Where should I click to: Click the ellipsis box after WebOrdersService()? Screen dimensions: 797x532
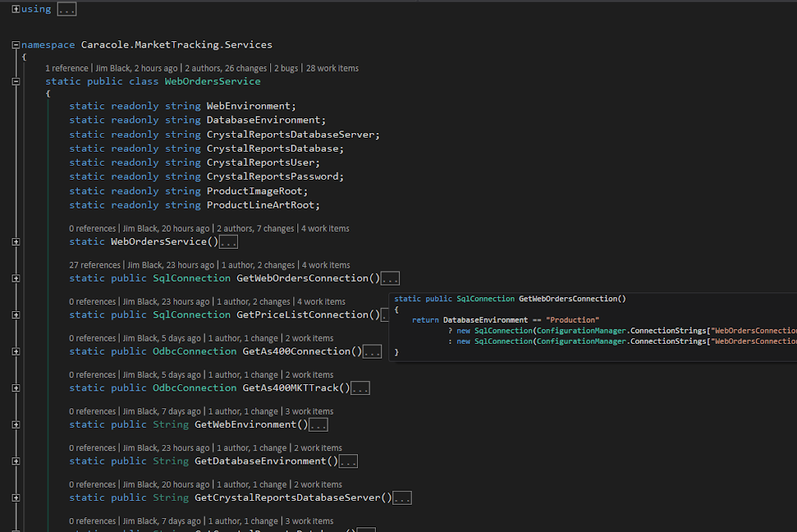tap(229, 242)
